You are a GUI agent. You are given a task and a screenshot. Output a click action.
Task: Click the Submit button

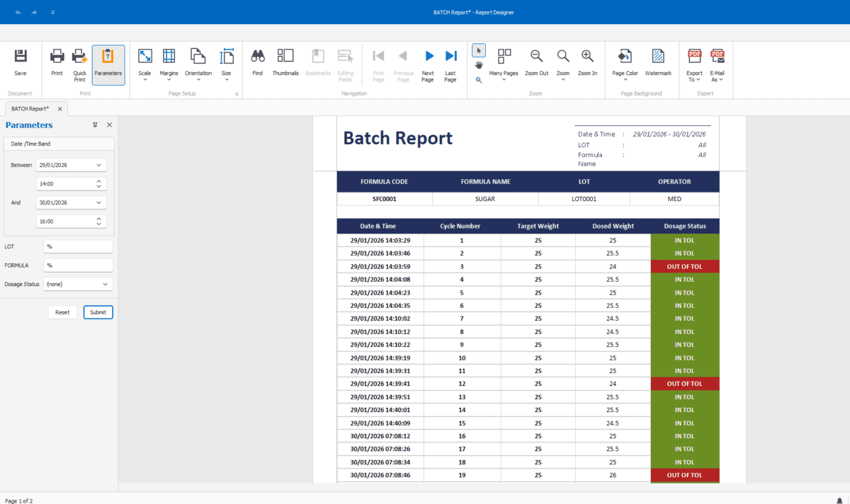(x=98, y=311)
